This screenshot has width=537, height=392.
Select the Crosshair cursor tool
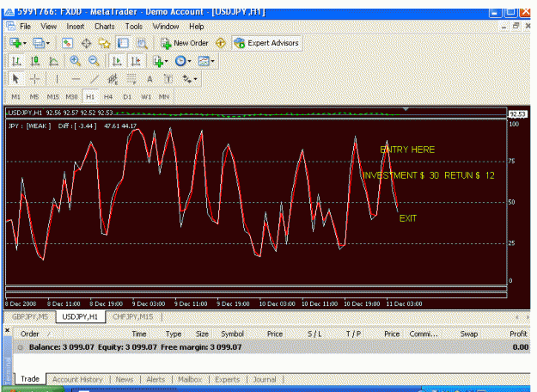pos(34,79)
